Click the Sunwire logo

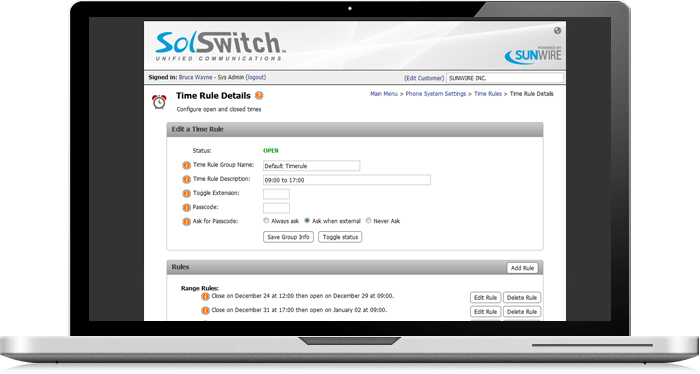click(x=533, y=55)
